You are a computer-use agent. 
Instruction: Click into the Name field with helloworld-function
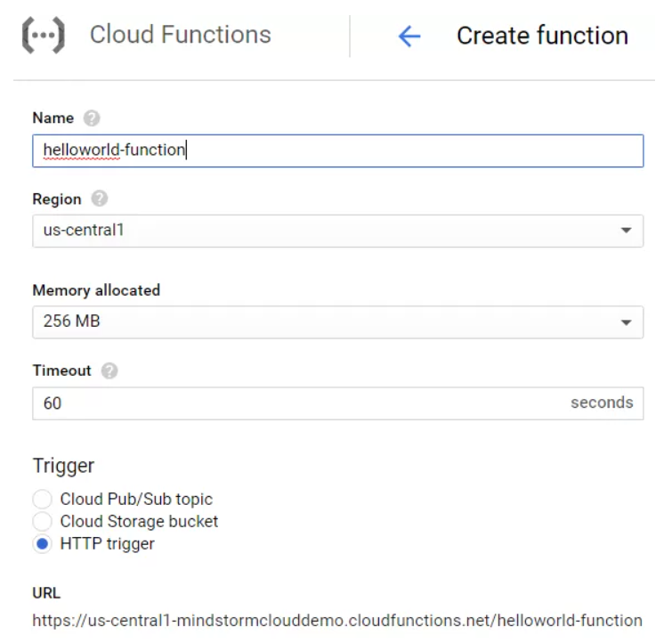(x=337, y=151)
